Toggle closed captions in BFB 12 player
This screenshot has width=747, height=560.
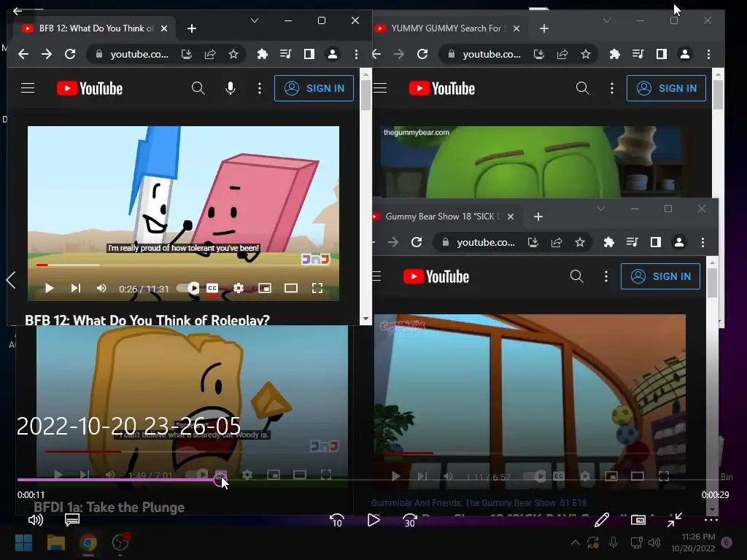(x=212, y=288)
